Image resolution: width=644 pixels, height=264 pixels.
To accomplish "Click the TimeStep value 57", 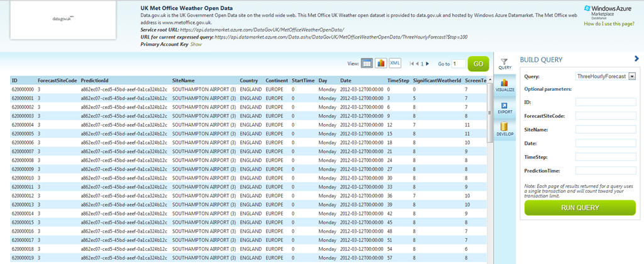I will 390,258.
